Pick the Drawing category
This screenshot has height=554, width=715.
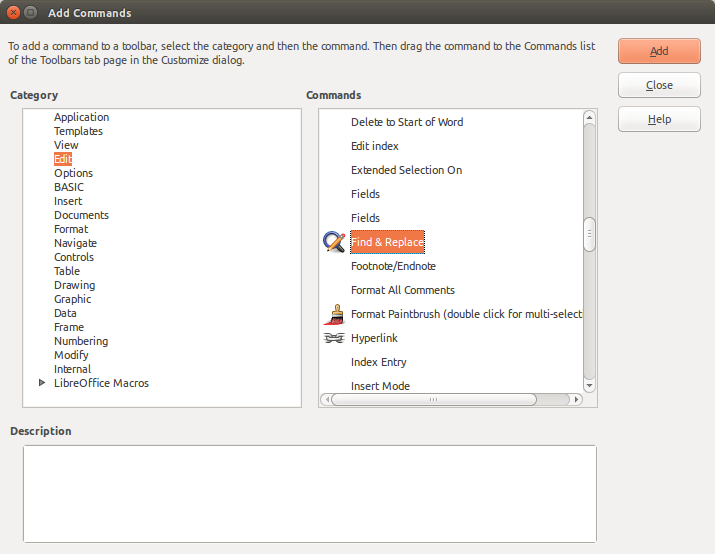tap(75, 285)
